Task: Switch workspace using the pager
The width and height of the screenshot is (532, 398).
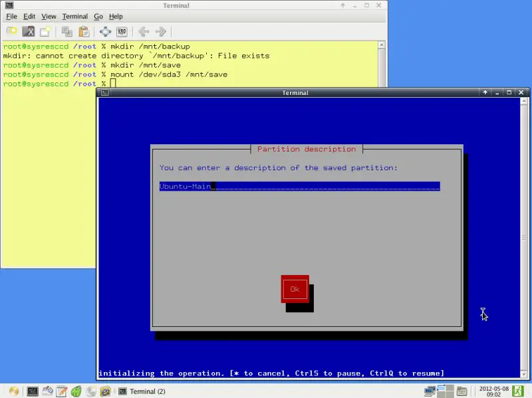Action: pos(446,391)
